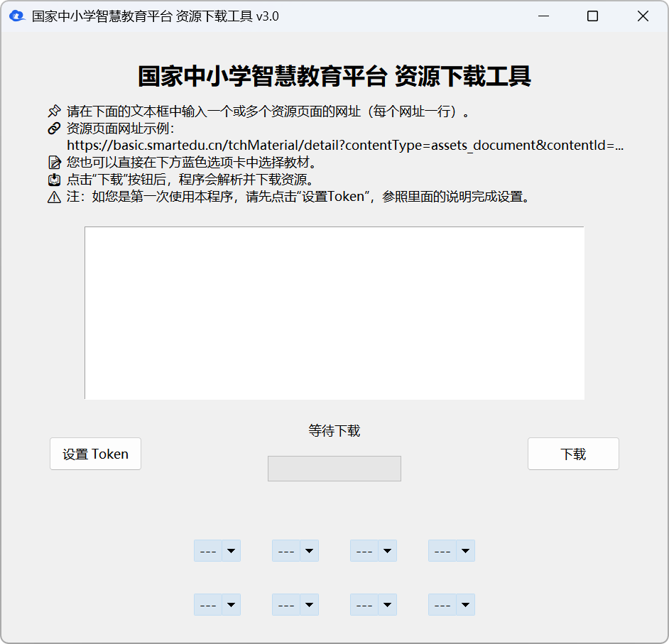Viewport: 669px width, 644px height.
Task: Click the app logo in the title bar
Action: [16, 15]
